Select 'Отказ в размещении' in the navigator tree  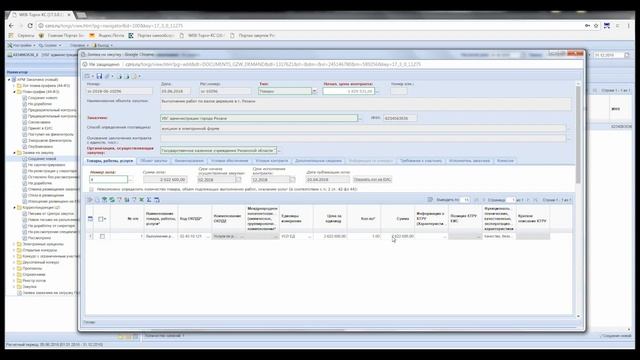click(46, 196)
